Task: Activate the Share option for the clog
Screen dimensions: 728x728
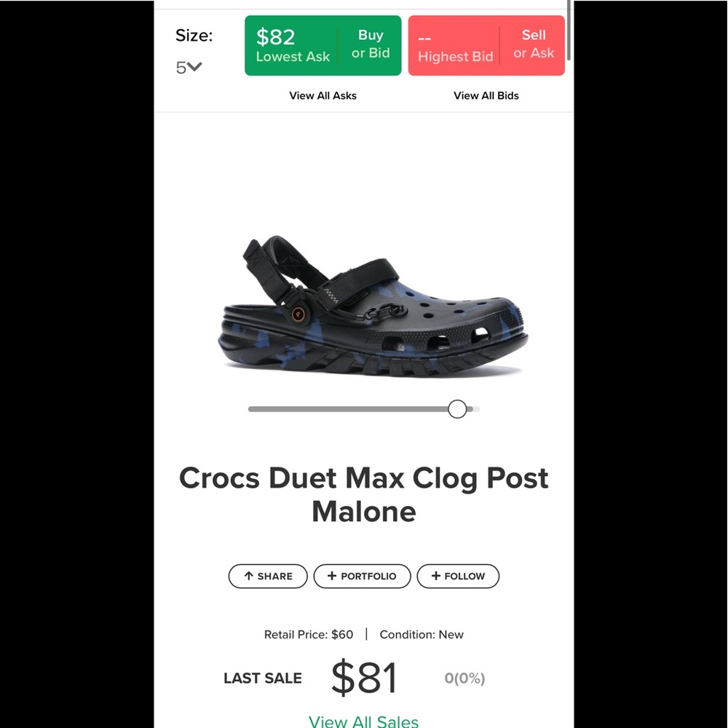Action: coord(267,576)
